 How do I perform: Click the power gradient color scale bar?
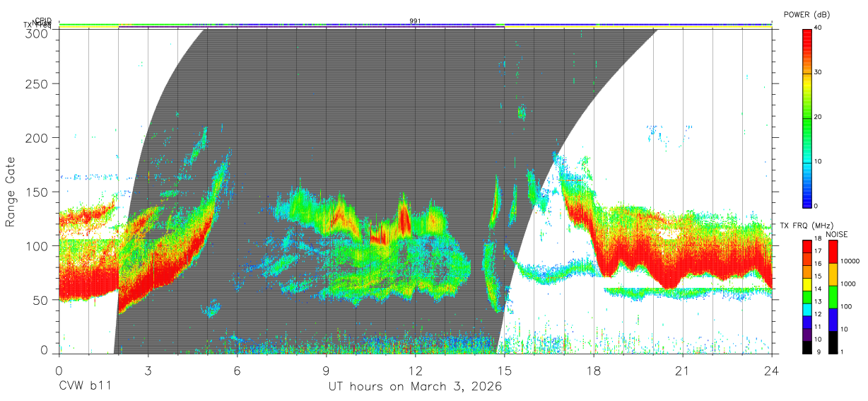[807, 117]
